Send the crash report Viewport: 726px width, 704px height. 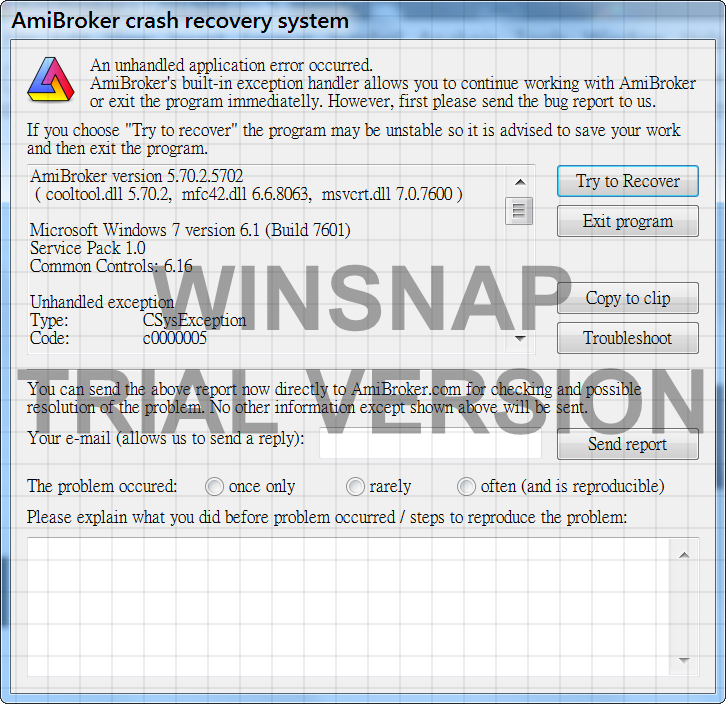[628, 444]
